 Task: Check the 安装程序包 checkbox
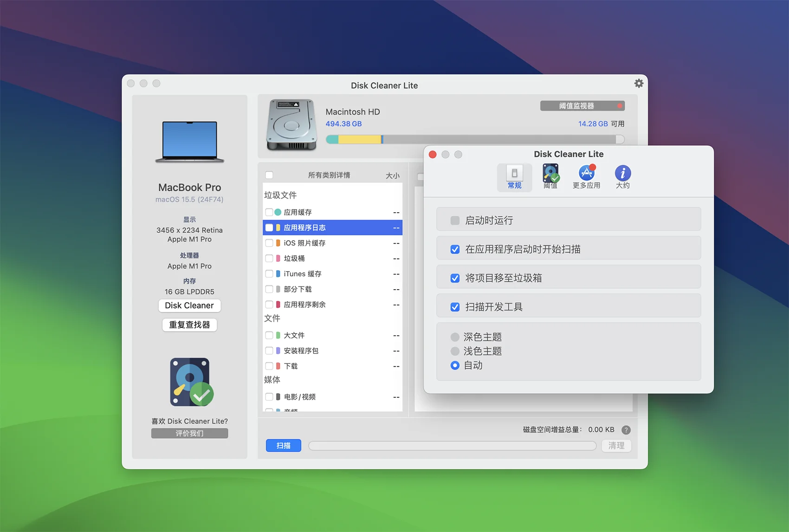click(x=269, y=350)
